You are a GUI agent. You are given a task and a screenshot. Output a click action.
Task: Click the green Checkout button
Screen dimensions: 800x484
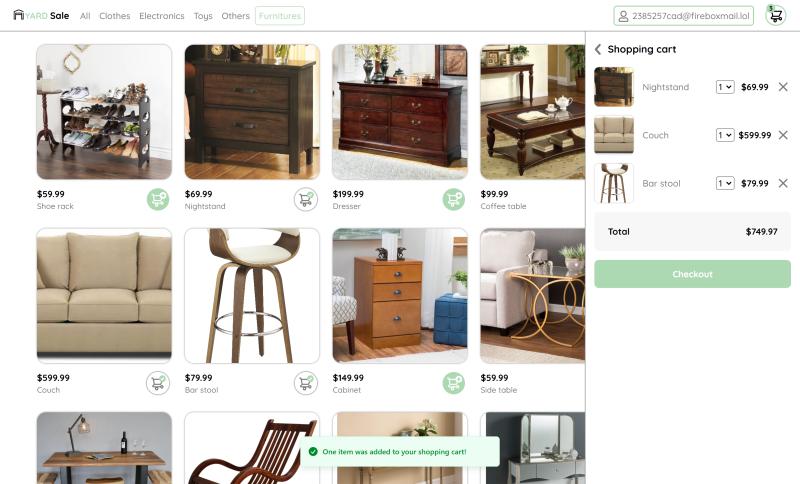692,274
